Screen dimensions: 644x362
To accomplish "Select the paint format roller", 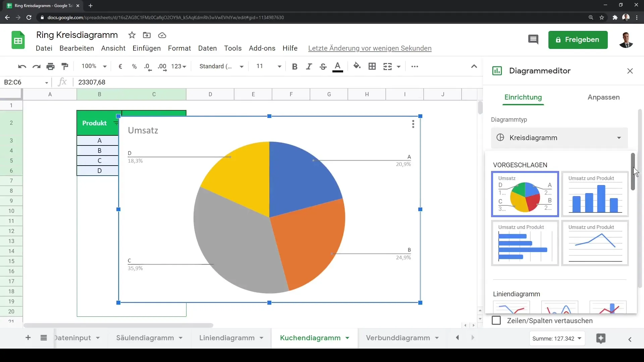I will pos(65,66).
